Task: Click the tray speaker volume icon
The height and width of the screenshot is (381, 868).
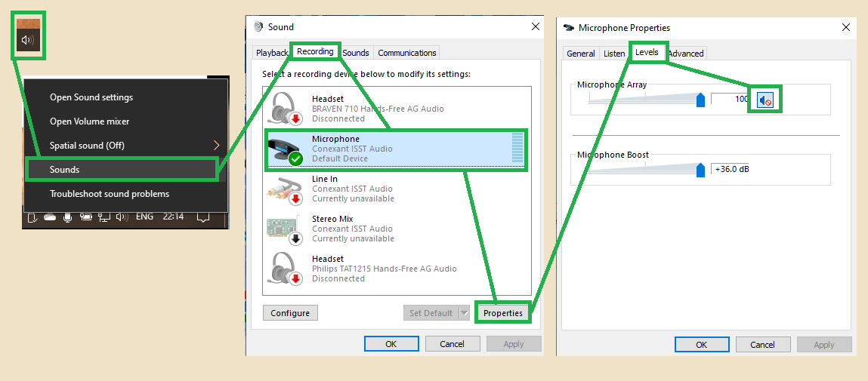Action: click(121, 217)
